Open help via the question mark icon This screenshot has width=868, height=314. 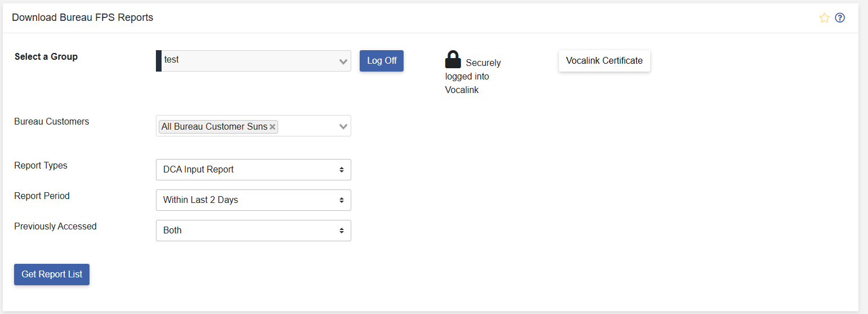coord(840,18)
